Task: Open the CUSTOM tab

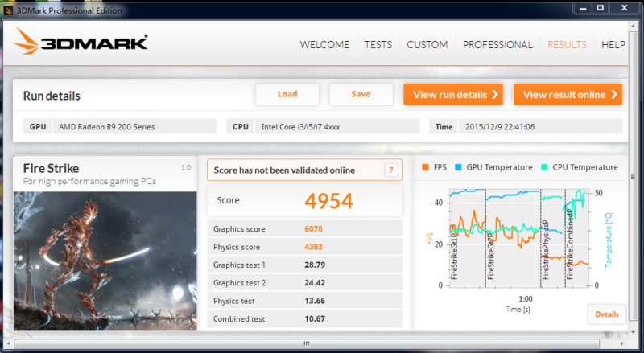Action: (x=427, y=45)
